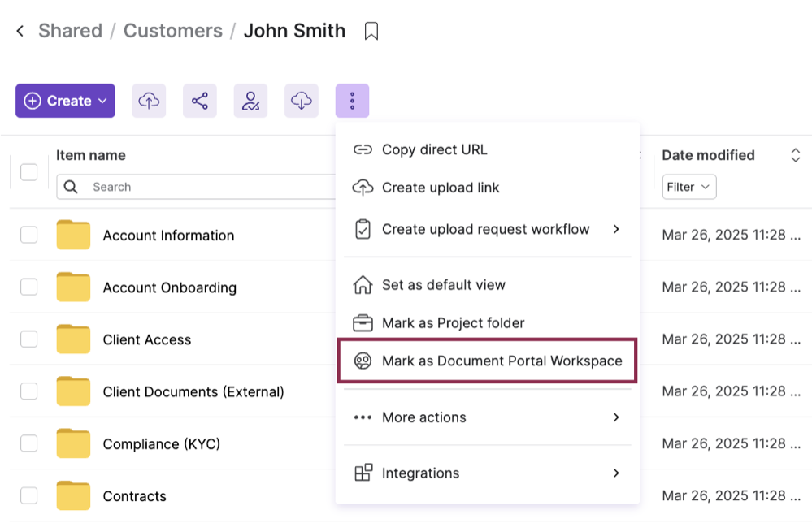Image resolution: width=812 pixels, height=523 pixels.
Task: Check the Account Information folder checkbox
Action: 29,235
